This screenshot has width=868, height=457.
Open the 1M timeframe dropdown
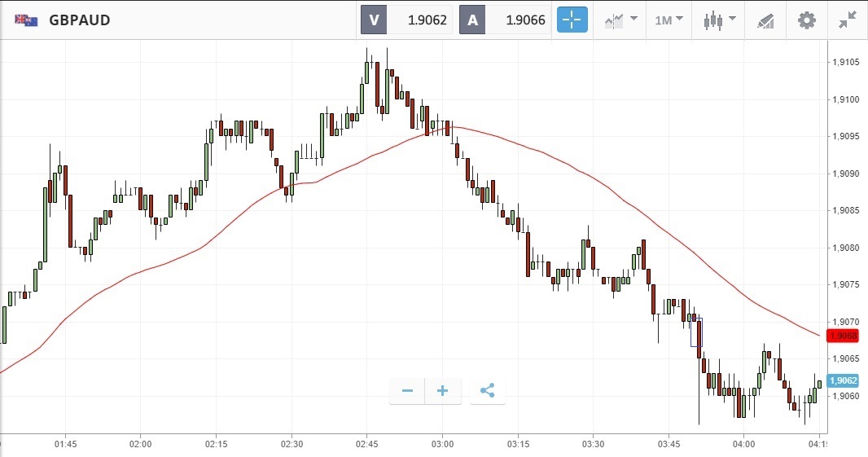669,20
